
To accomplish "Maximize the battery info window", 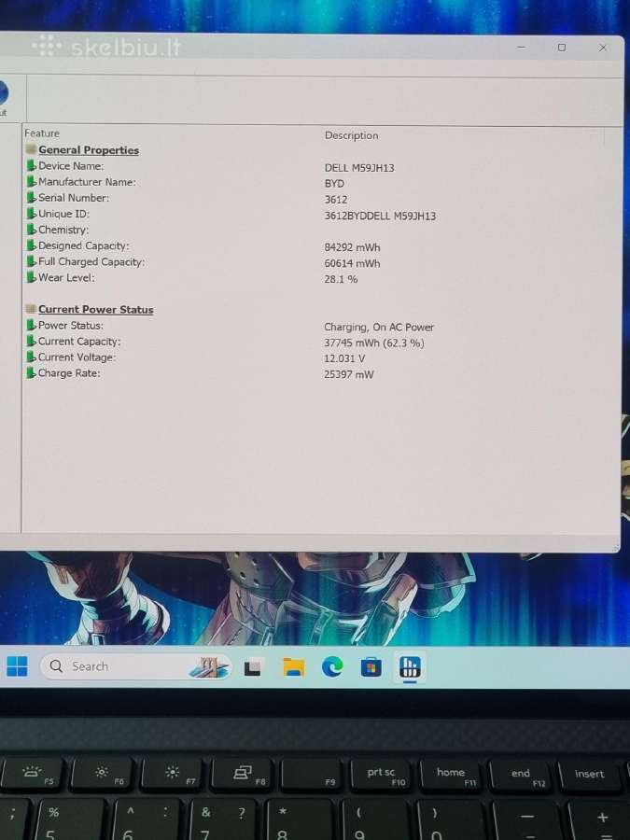I will coord(562,48).
